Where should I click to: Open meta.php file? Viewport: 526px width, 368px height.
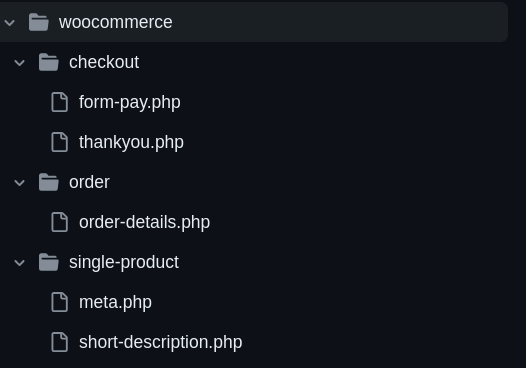[115, 302]
